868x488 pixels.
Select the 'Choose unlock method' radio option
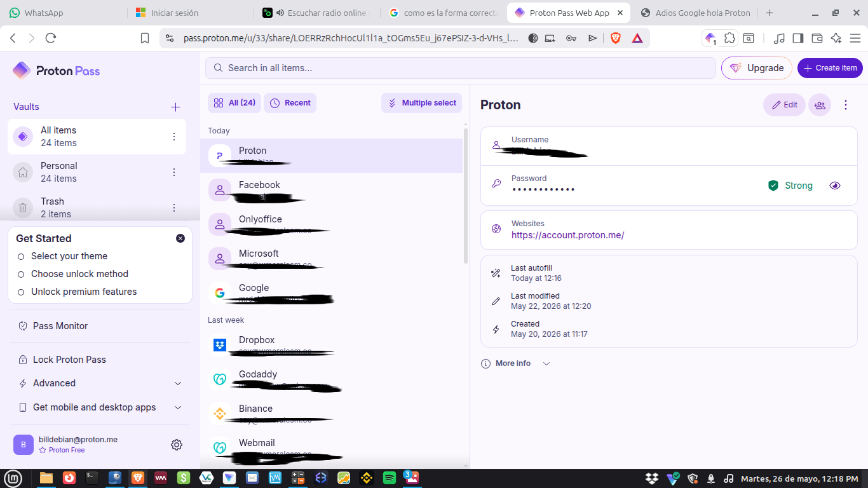point(21,274)
